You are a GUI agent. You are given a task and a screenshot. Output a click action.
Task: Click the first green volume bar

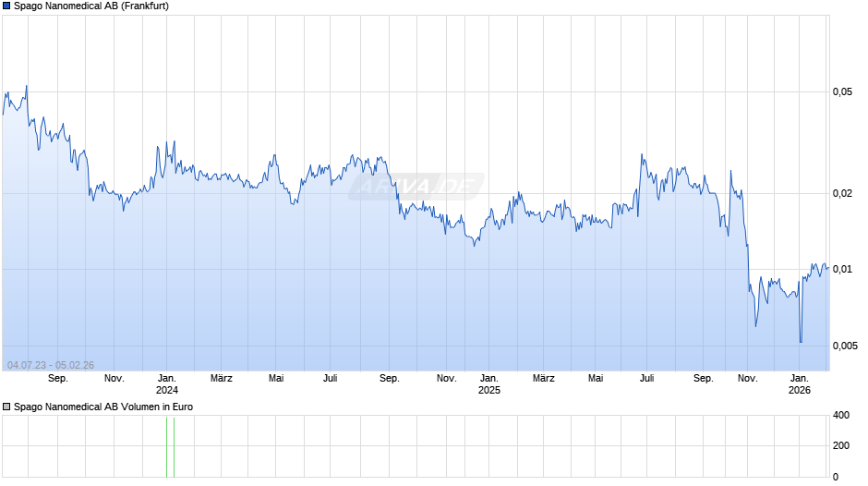(166, 447)
